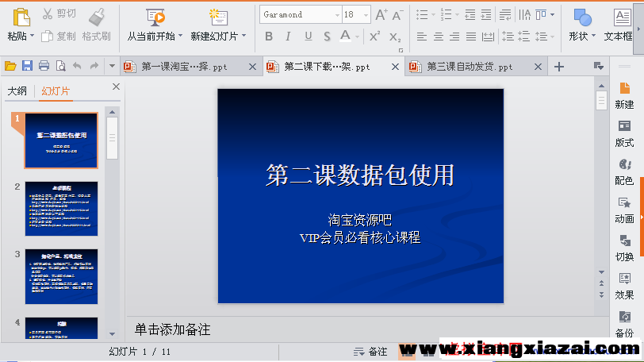Insert a Shape (形状) icon
This screenshot has height=362, width=644.
pyautogui.click(x=582, y=17)
